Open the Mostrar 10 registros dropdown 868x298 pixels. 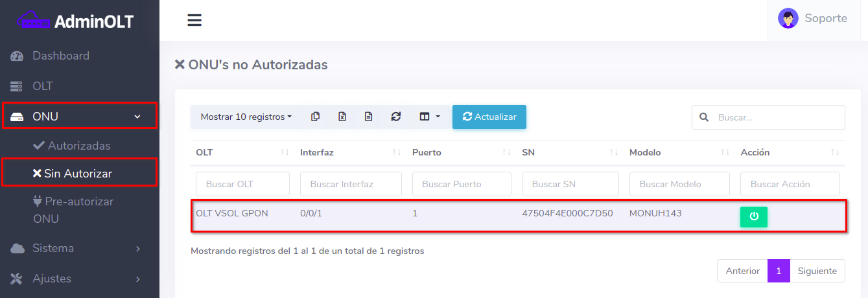[246, 117]
